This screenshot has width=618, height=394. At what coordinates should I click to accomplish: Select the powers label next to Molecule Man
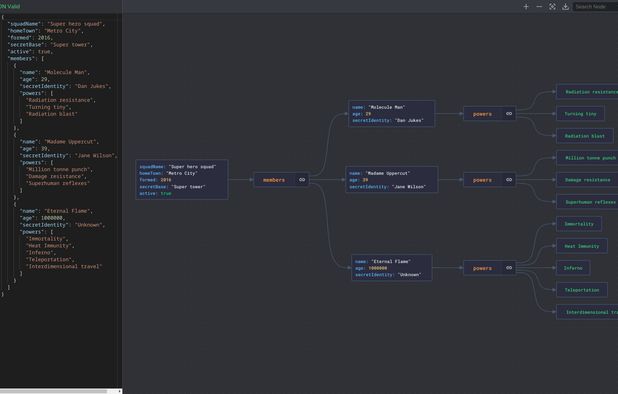pyautogui.click(x=482, y=114)
